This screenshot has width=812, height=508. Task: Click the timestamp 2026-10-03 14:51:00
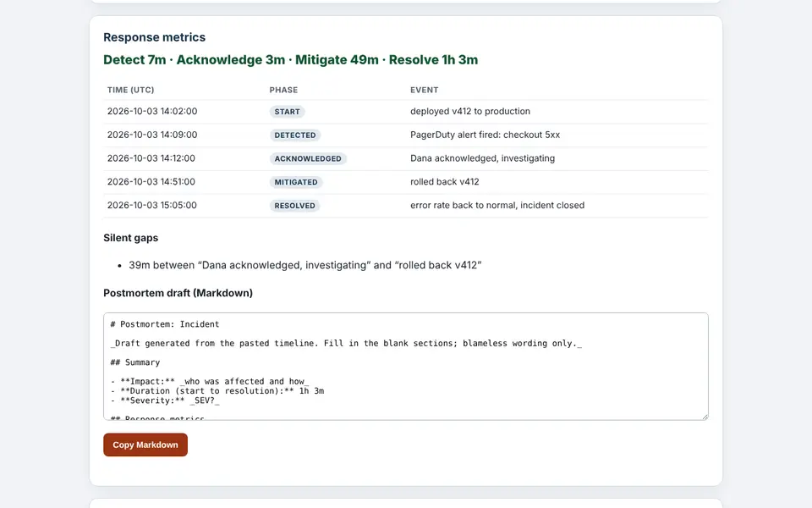pos(151,181)
